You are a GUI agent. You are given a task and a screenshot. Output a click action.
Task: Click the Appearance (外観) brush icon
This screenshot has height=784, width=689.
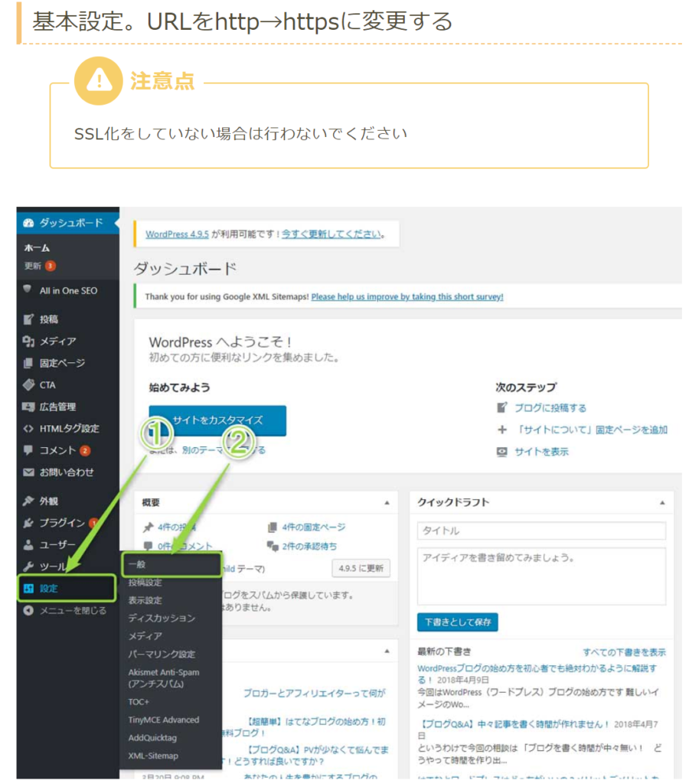coord(28,501)
